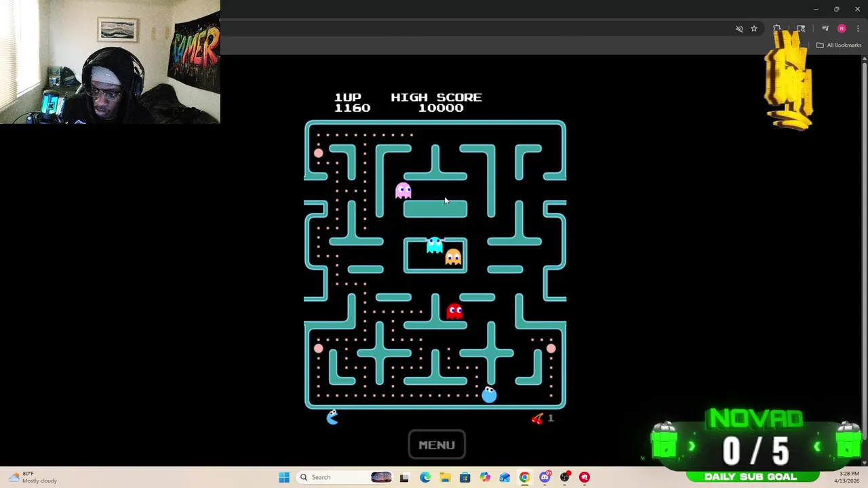Click the page's vertical scrollbar
This screenshot has height=488, width=868.
864,261
